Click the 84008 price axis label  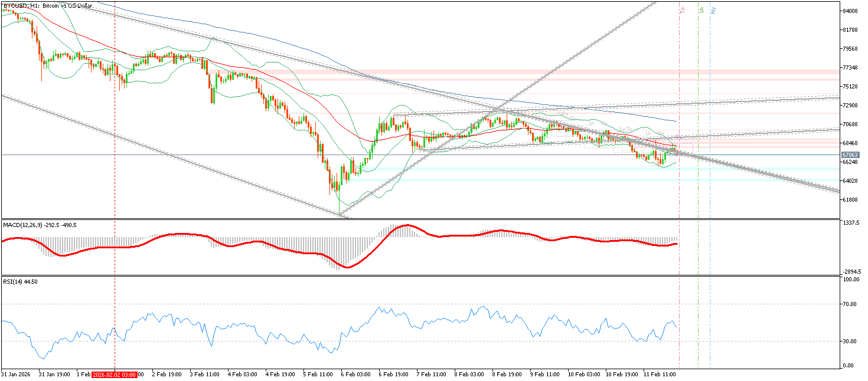coord(850,11)
